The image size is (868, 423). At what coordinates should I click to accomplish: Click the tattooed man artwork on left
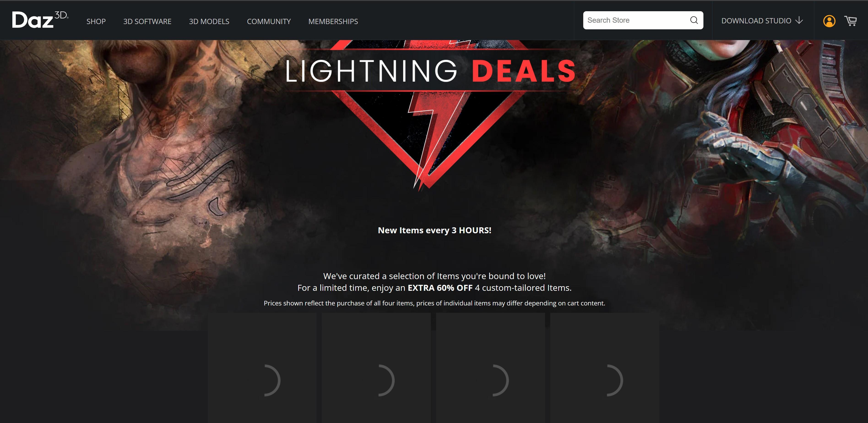pos(141,152)
